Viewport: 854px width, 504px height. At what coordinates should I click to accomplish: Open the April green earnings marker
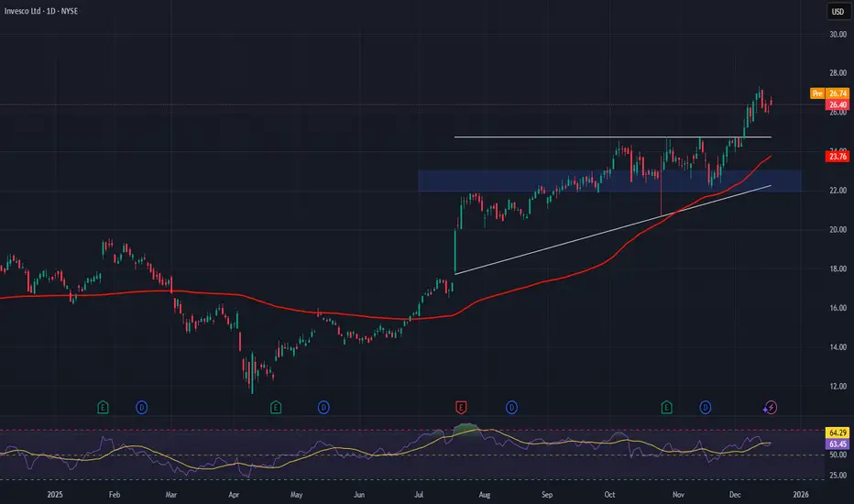276,407
